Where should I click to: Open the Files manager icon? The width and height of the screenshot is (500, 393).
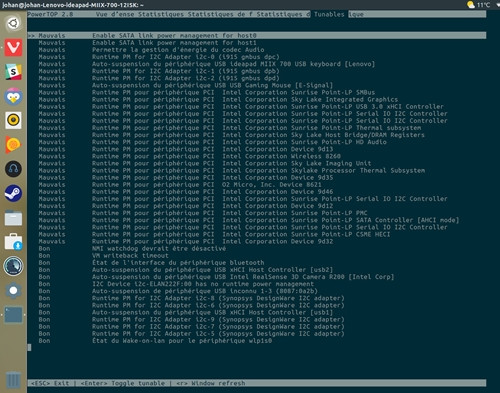[x=13, y=218]
